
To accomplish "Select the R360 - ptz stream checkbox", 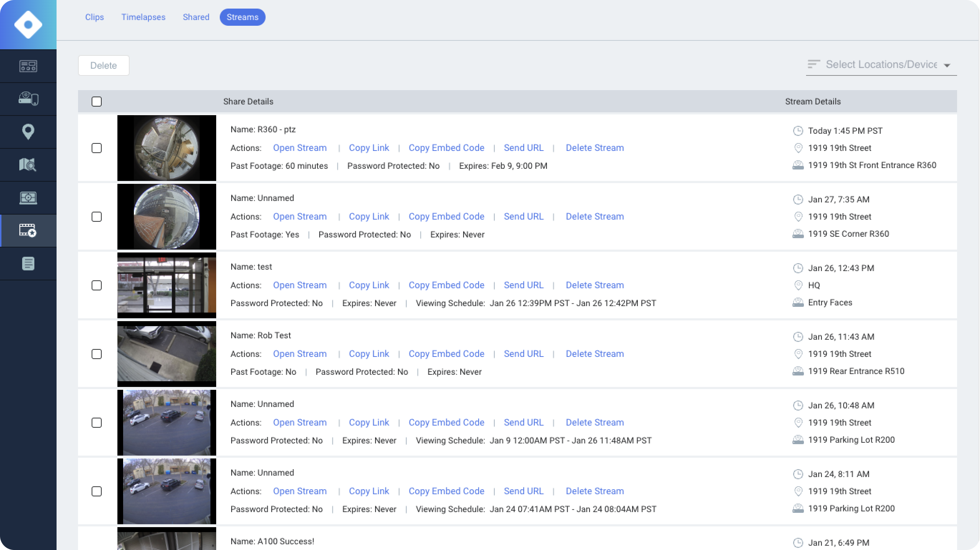I will tap(97, 148).
